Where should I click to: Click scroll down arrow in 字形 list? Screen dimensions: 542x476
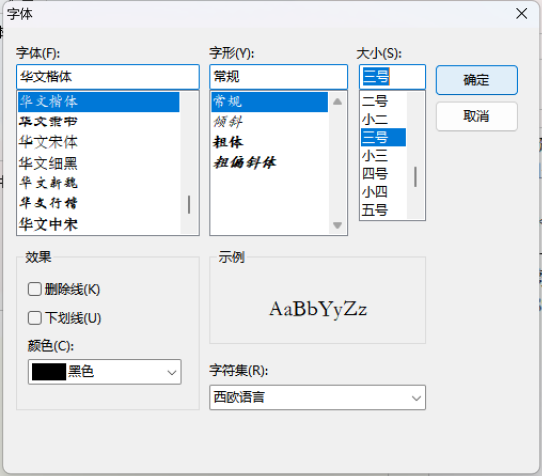(x=337, y=225)
